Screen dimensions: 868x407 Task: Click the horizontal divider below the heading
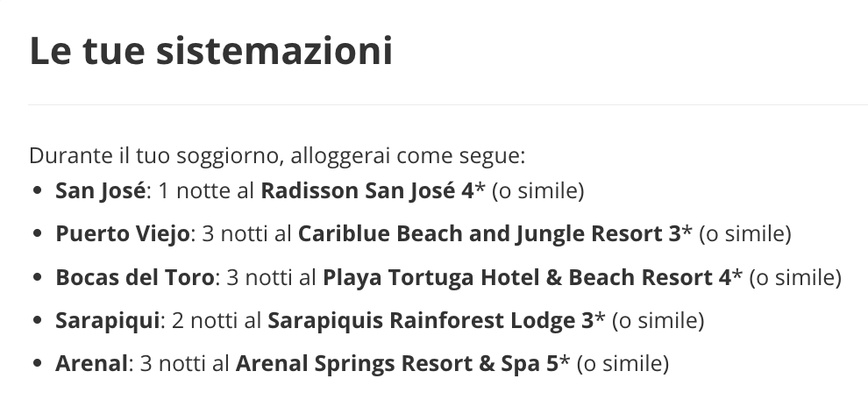pos(448,104)
